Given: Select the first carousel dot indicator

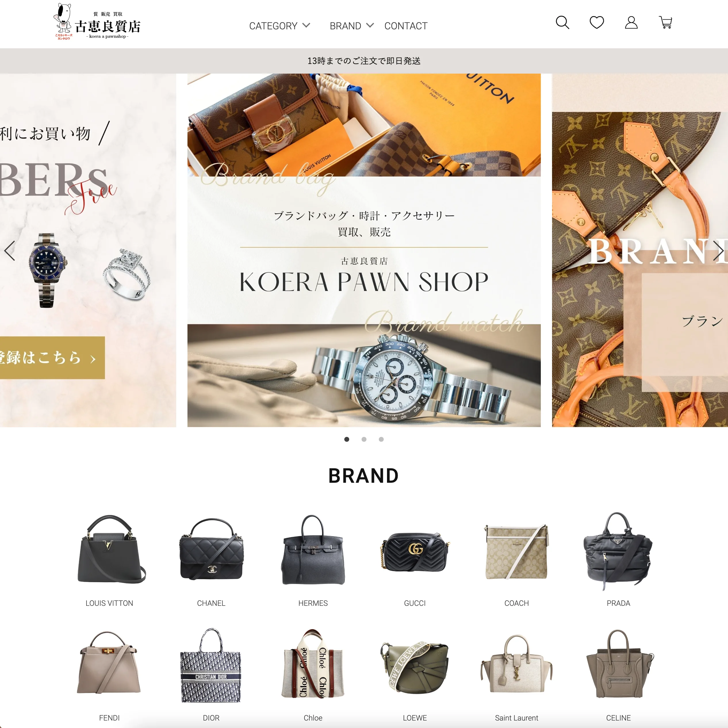Looking at the screenshot, I should tap(347, 439).
